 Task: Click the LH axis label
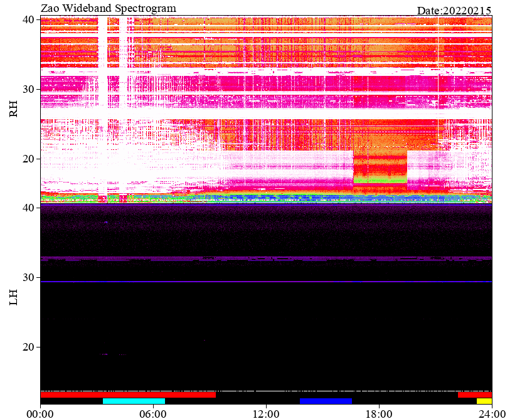pyautogui.click(x=13, y=297)
